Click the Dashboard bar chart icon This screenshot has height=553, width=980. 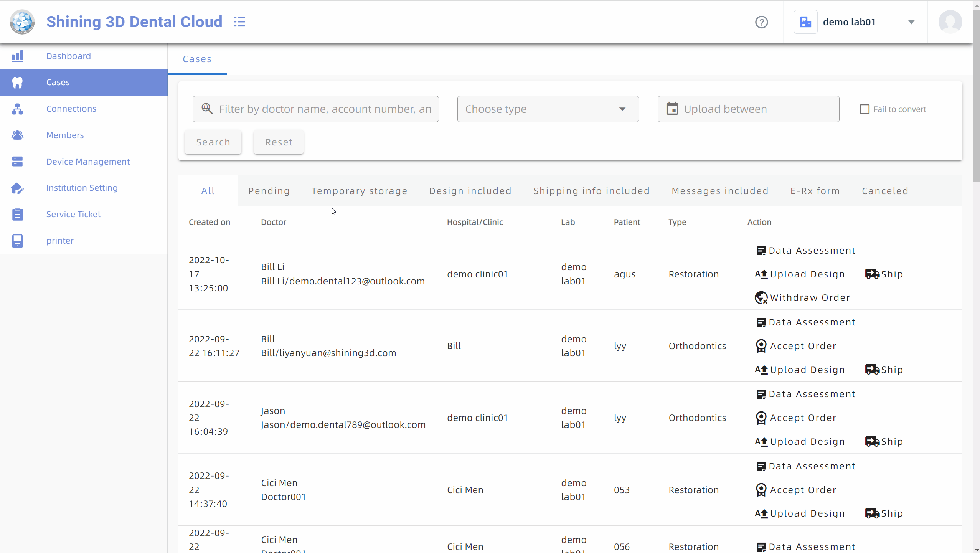click(x=17, y=56)
